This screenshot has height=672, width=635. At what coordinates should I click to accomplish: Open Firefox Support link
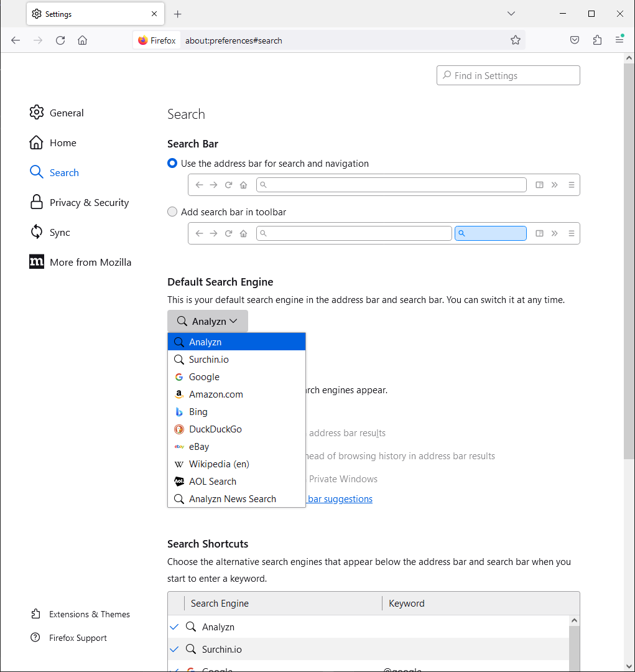68,638
